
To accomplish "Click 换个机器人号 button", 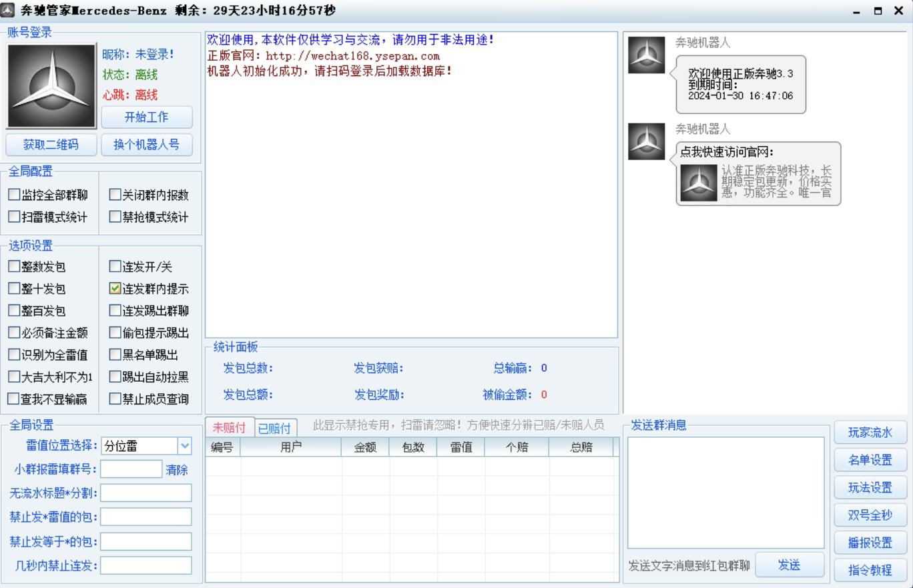I will pyautogui.click(x=147, y=144).
